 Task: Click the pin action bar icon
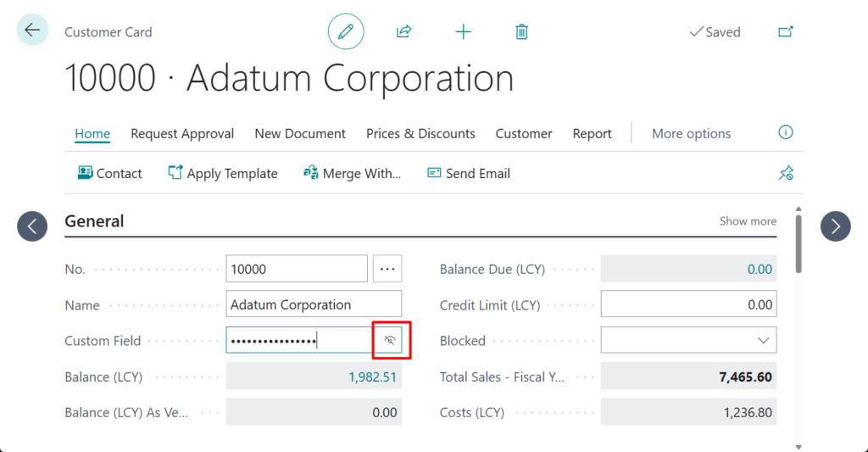click(786, 174)
